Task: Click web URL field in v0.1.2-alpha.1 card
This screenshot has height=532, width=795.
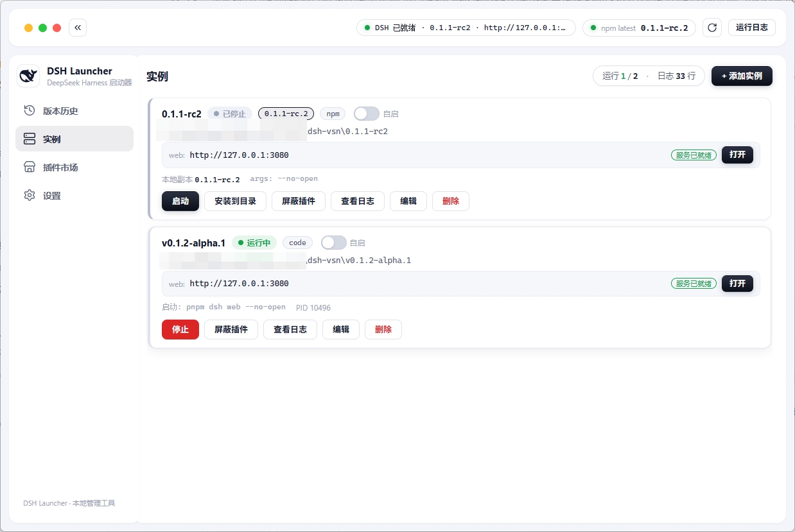Action: point(461,283)
